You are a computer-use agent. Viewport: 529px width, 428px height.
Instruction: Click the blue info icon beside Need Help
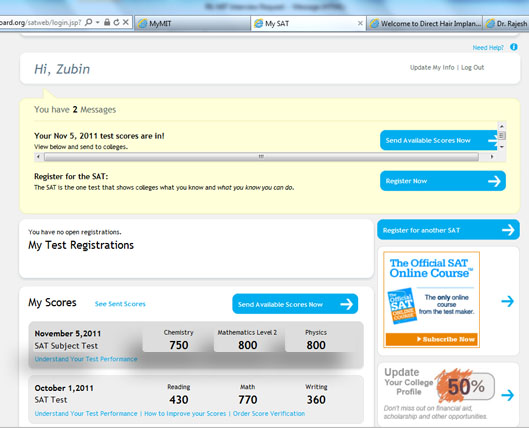point(514,47)
